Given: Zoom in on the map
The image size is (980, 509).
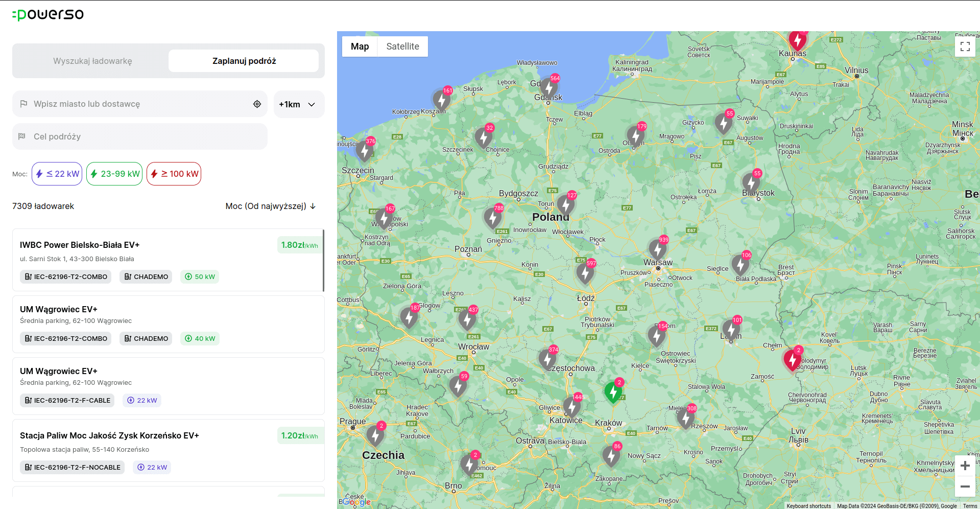Looking at the screenshot, I should (965, 466).
